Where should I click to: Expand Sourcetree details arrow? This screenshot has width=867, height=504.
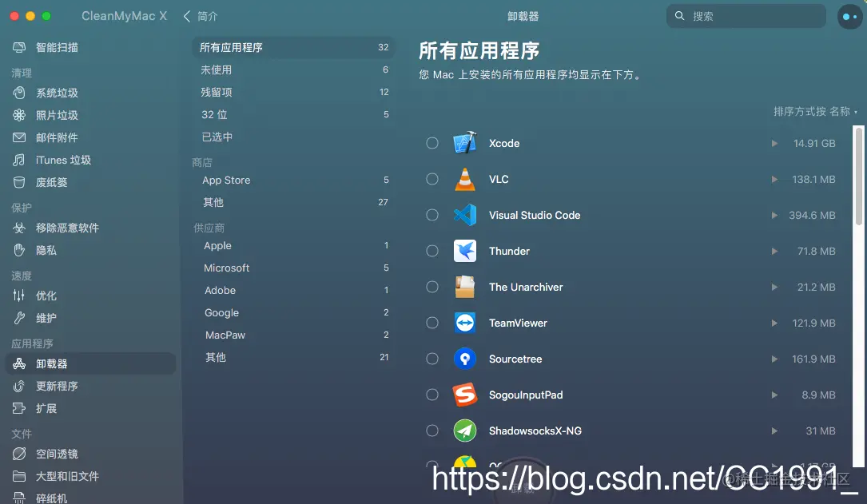click(x=774, y=359)
